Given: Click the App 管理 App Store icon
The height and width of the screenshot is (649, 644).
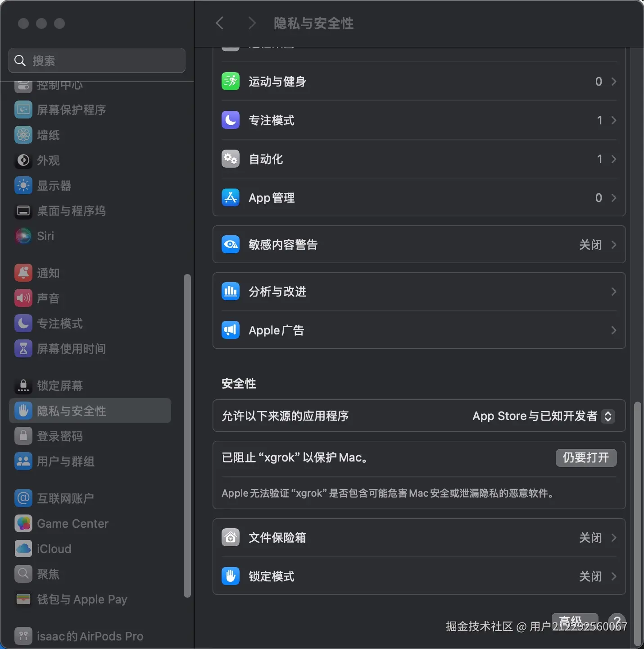Looking at the screenshot, I should pos(231,197).
